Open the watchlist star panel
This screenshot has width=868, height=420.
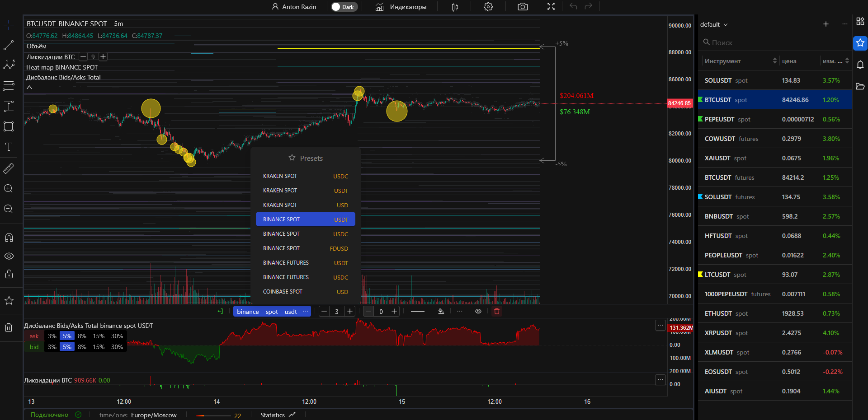pos(860,43)
